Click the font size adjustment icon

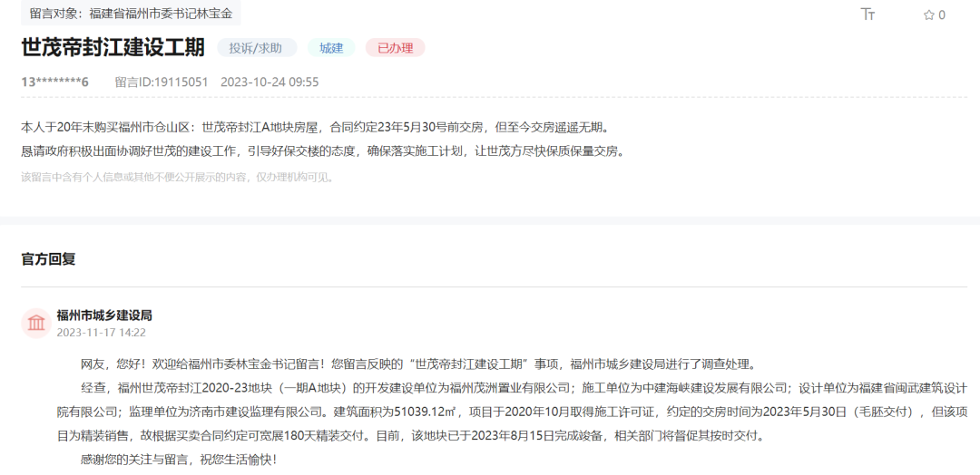tap(867, 15)
